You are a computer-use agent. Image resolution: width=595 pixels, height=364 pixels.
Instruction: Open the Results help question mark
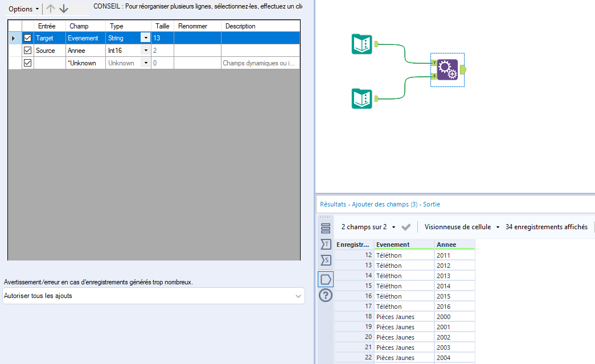tap(325, 295)
